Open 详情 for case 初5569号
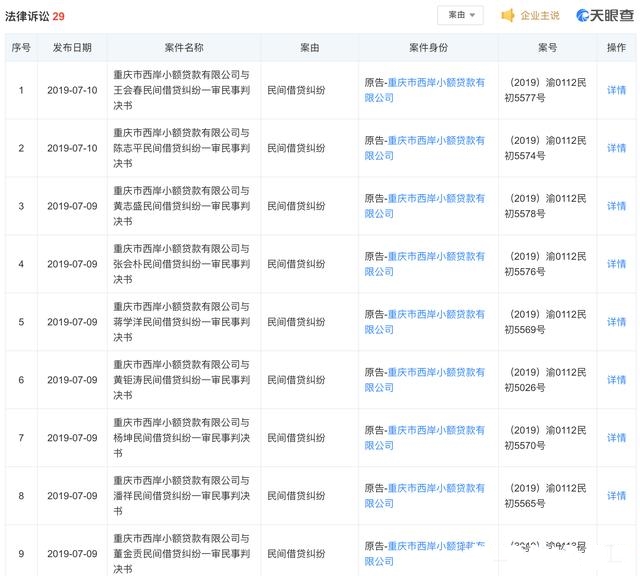This screenshot has height=576, width=640. coord(616,322)
